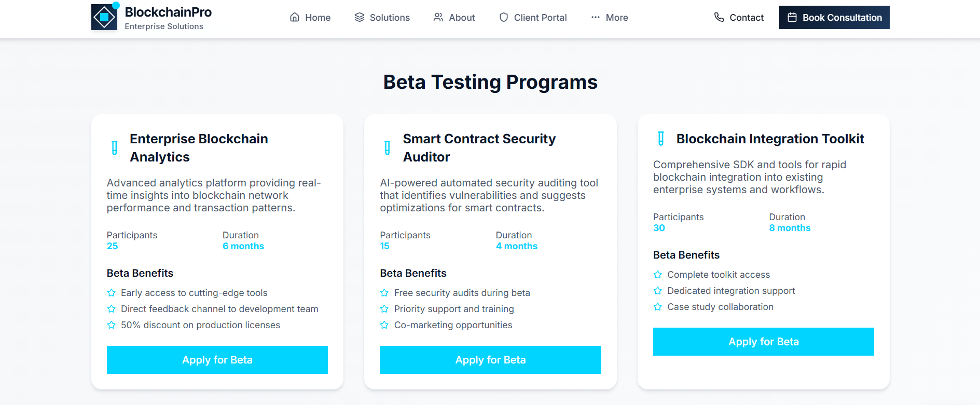Viewport: 980px width, 405px height.
Task: Click the Book Consultation button
Action: click(834, 17)
